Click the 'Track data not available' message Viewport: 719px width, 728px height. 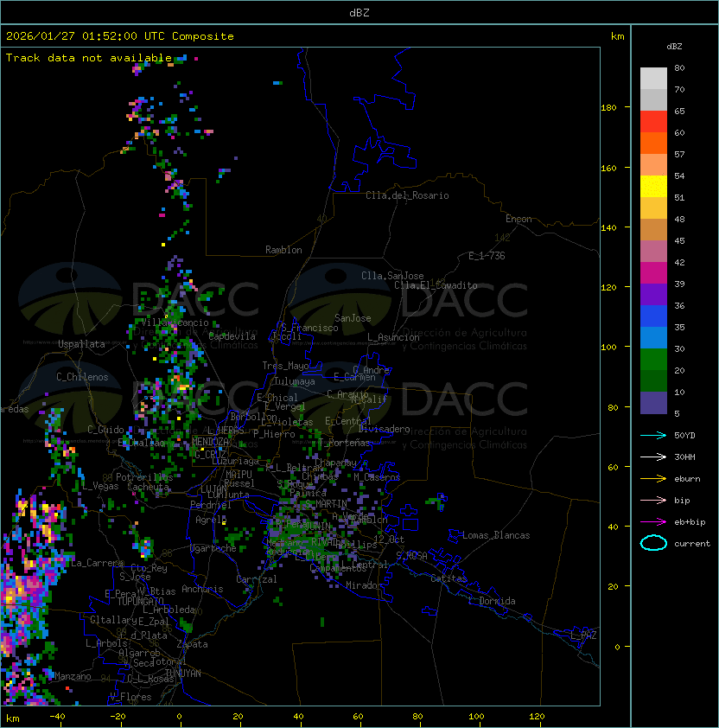89,58
